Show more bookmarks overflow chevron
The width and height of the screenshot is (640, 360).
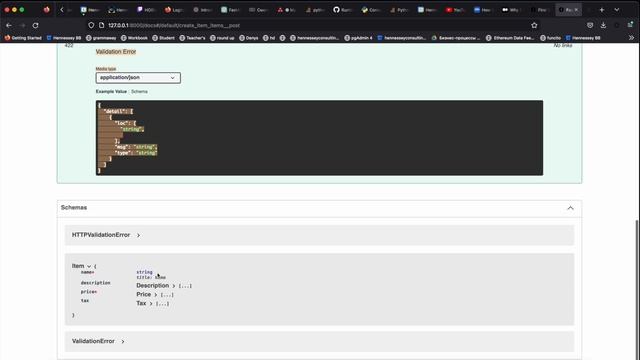point(631,38)
